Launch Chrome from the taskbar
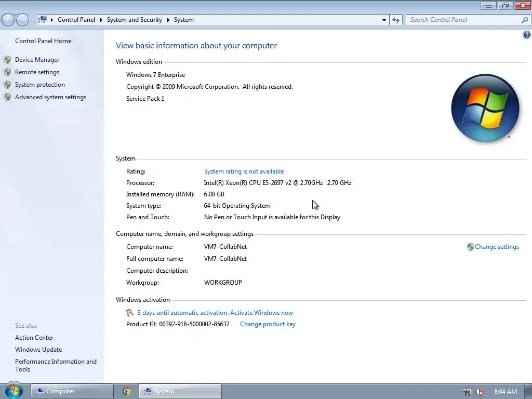This screenshot has width=532, height=399. (126, 391)
